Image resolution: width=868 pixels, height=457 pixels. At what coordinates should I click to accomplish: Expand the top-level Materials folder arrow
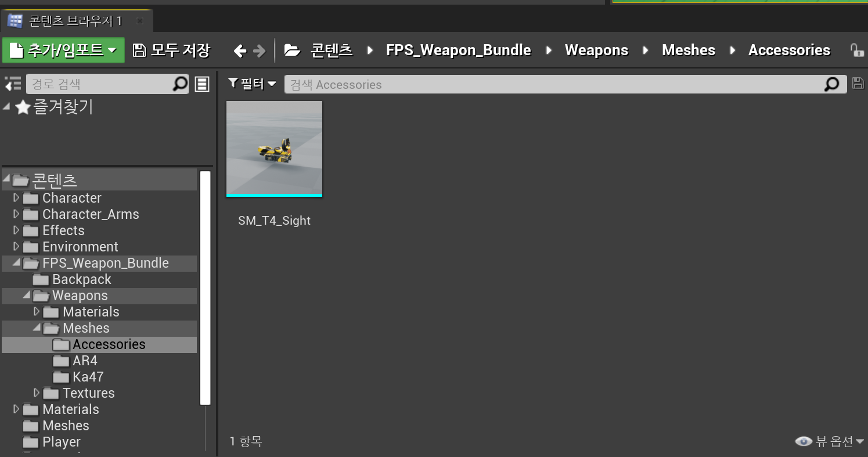point(16,409)
